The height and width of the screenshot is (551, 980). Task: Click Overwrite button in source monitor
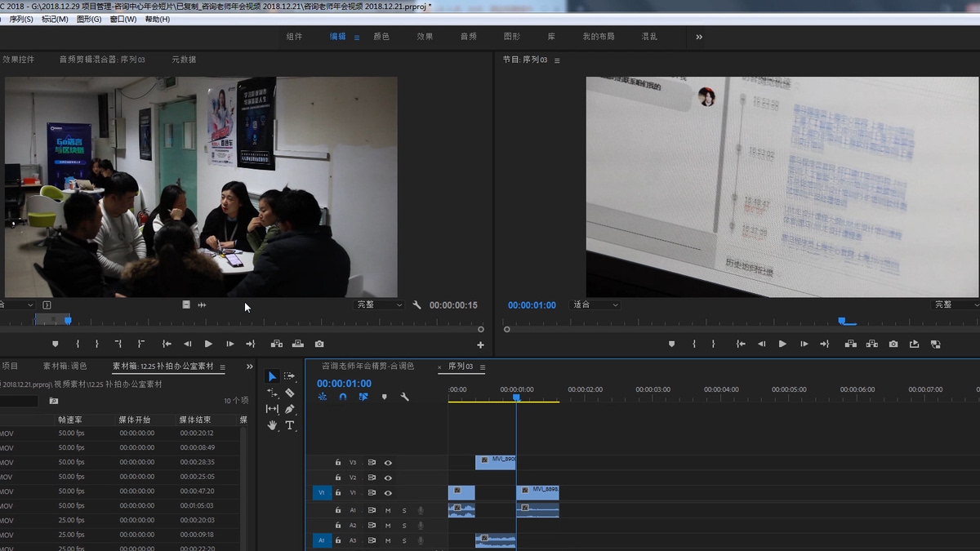pyautogui.click(x=297, y=344)
